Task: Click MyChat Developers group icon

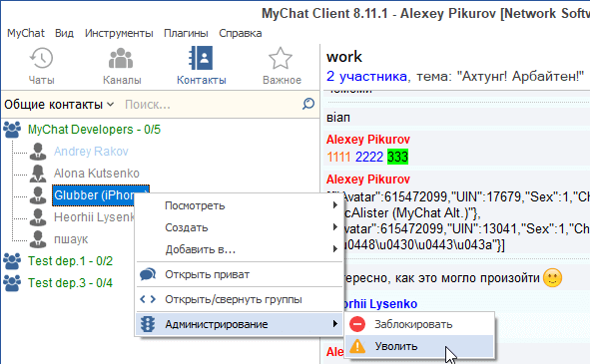Action: pos(12,130)
